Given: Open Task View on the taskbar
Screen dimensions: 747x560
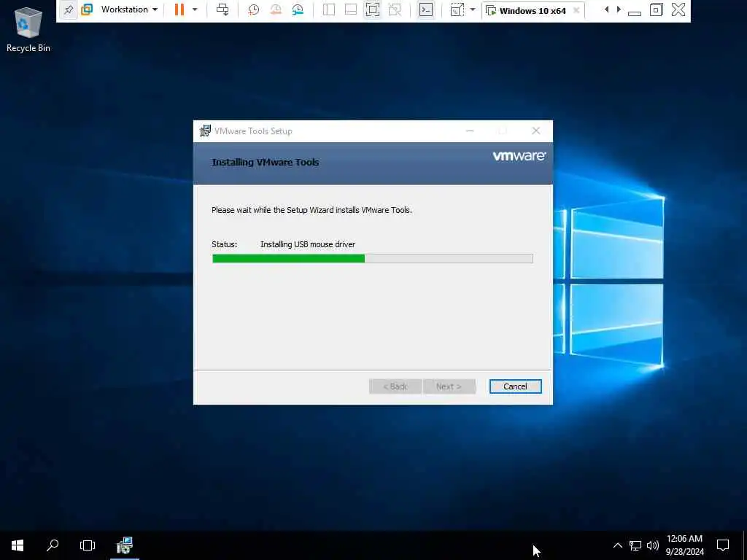Looking at the screenshot, I should (x=88, y=545).
